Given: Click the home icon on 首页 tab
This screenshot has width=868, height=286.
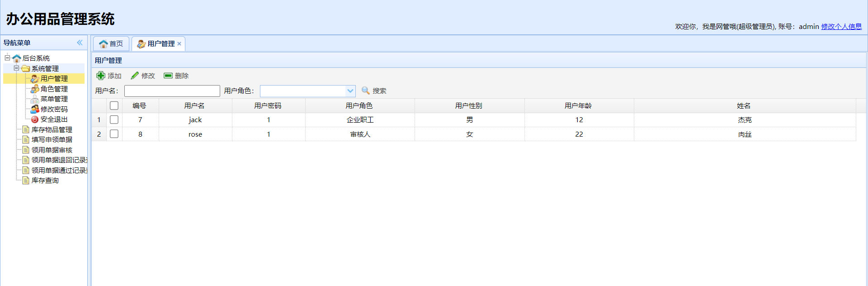Looking at the screenshot, I should (x=104, y=44).
